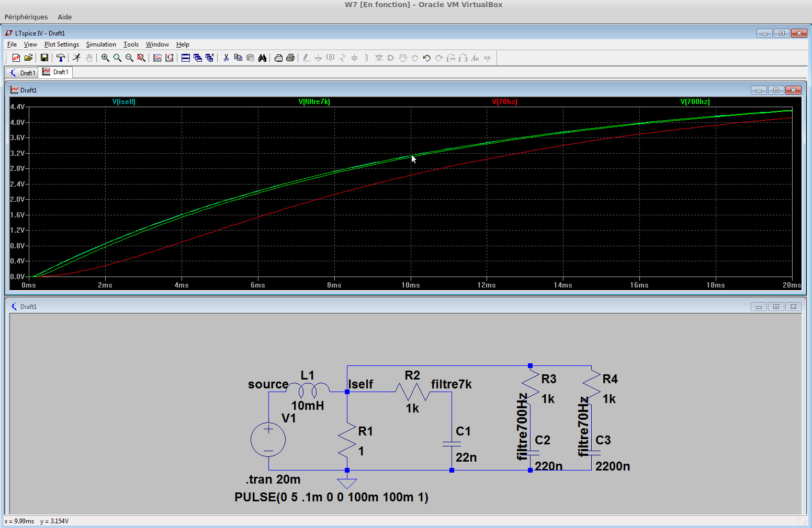Select the V1 voltage source symbol

point(268,440)
